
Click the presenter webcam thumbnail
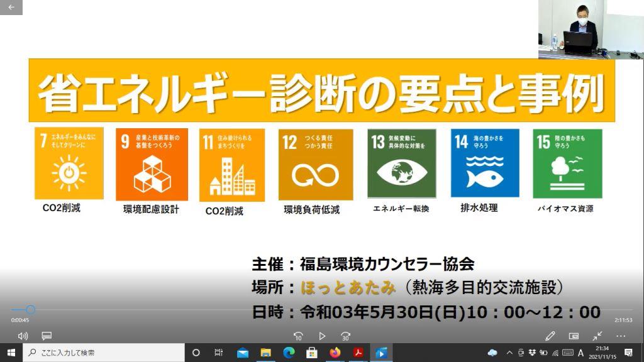[x=591, y=30]
